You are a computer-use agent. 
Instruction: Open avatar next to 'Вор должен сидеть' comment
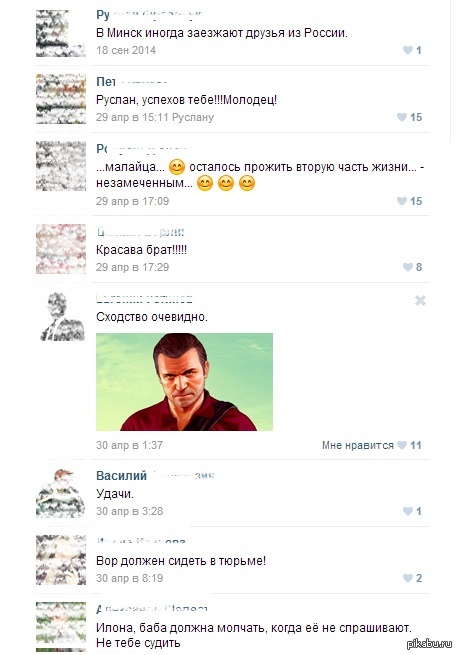point(61,560)
